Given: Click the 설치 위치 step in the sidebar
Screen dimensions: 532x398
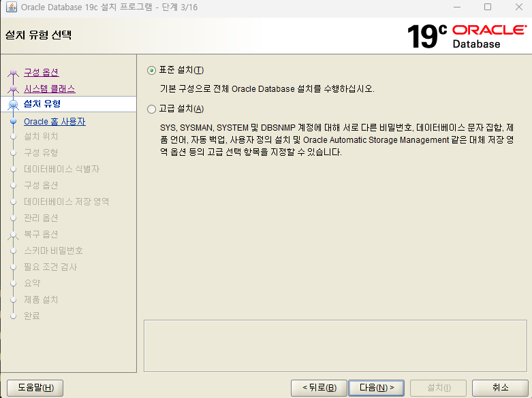Looking at the screenshot, I should tap(41, 136).
